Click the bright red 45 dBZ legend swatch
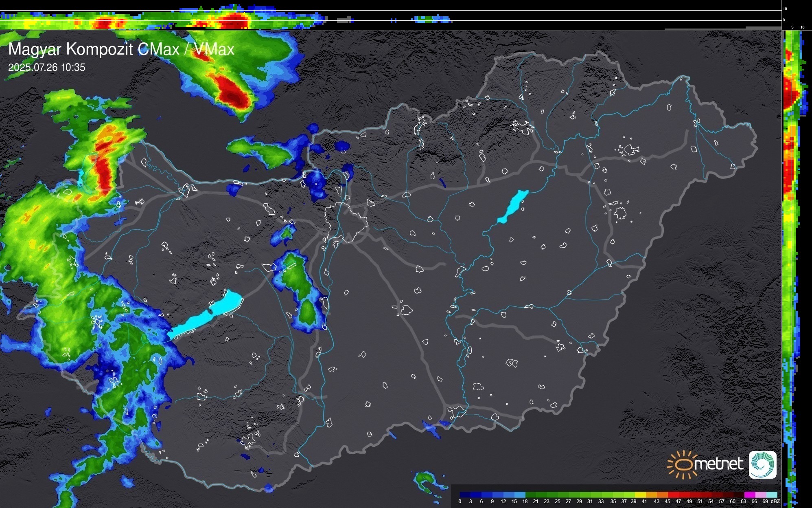812x508 pixels. click(673, 495)
